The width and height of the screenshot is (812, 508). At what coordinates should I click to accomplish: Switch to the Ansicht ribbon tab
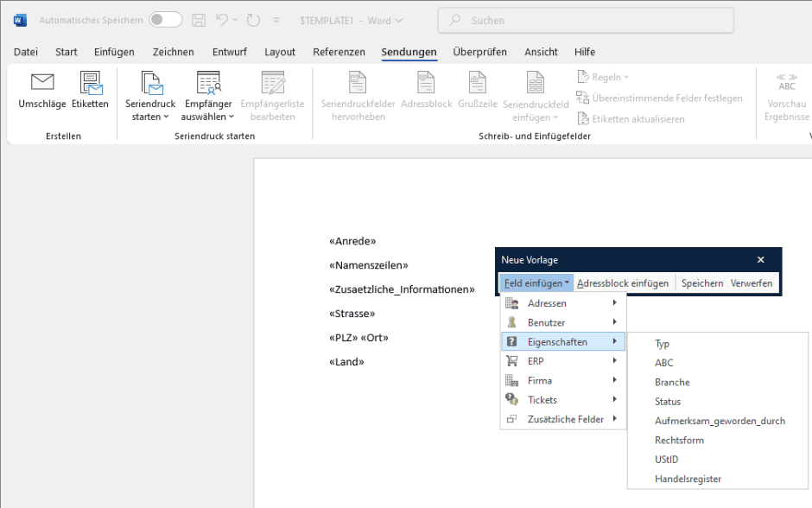tap(541, 52)
